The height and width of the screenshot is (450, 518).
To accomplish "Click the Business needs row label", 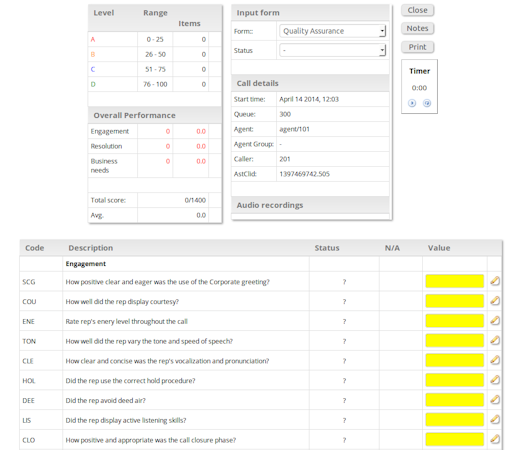I will (x=104, y=166).
